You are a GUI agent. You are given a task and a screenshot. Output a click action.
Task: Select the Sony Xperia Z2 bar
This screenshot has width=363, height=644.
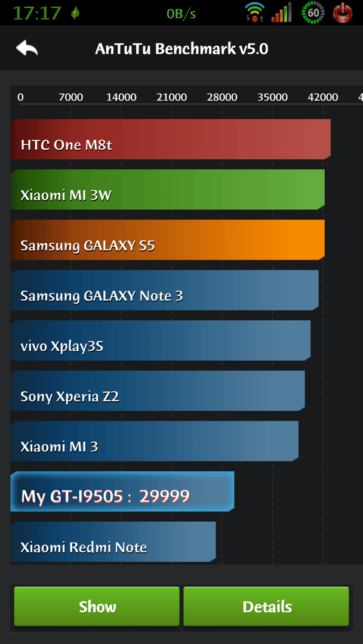point(158,391)
